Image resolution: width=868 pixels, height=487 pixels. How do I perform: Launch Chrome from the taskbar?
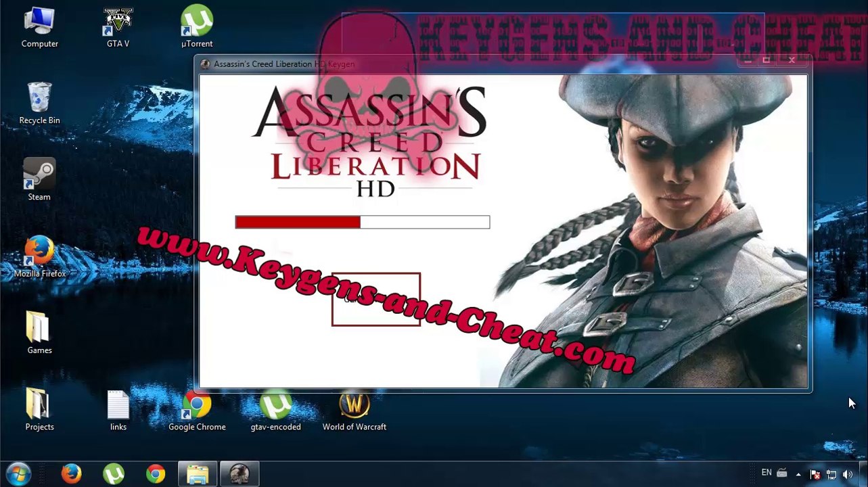pyautogui.click(x=156, y=474)
